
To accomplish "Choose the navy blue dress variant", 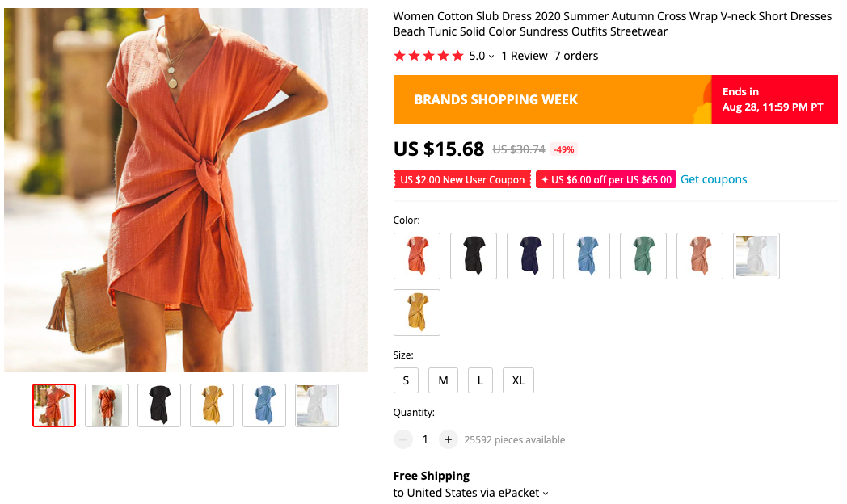I will [529, 256].
